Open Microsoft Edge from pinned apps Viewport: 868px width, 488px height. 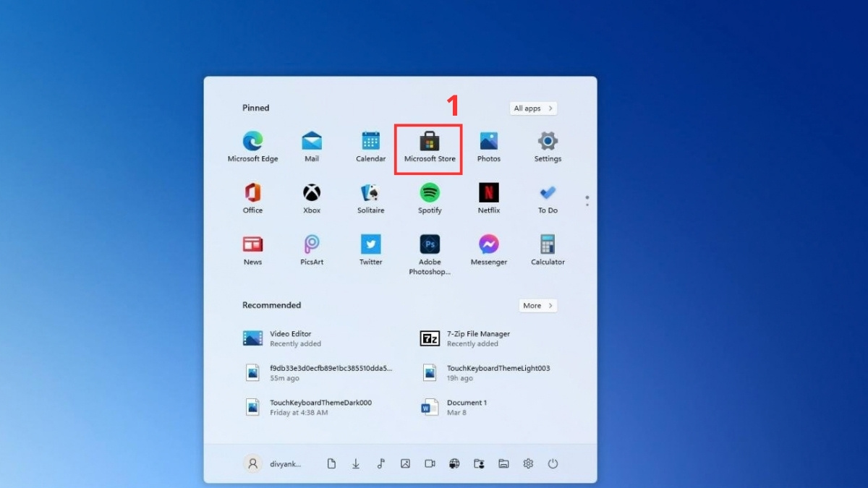252,147
